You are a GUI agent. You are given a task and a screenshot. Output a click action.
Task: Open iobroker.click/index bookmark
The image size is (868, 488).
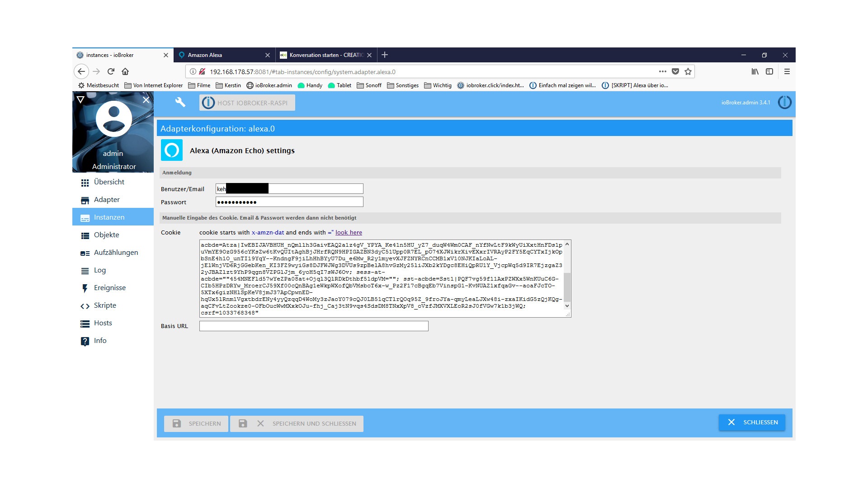coord(491,85)
